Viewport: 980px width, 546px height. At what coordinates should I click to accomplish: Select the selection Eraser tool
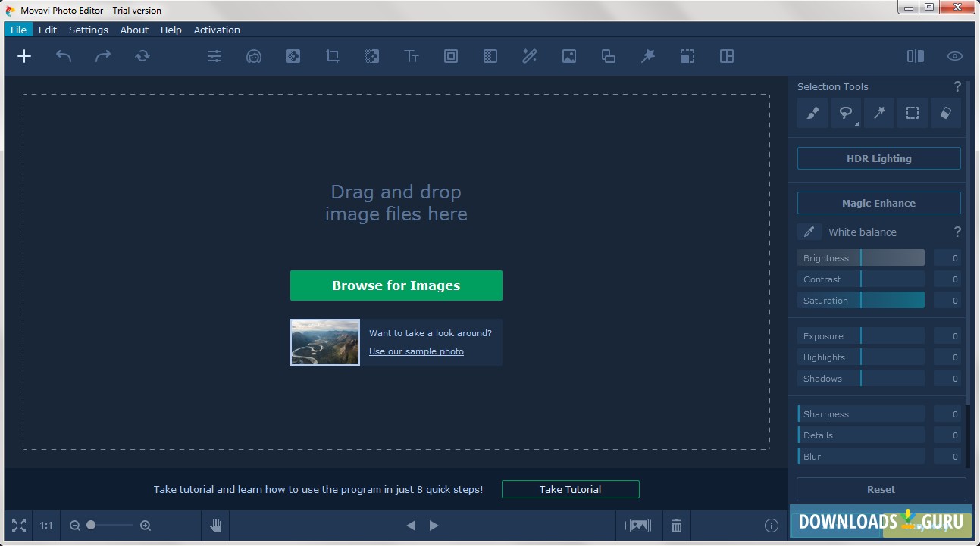coord(946,113)
